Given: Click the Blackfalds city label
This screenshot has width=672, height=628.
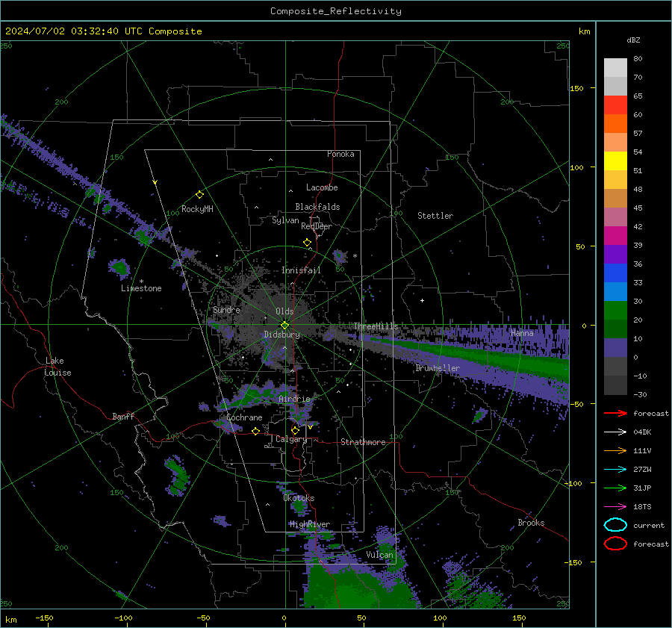Looking at the screenshot, I should 317,207.
